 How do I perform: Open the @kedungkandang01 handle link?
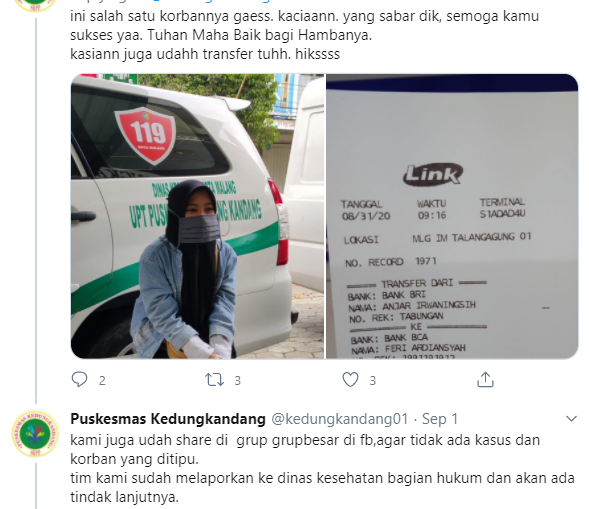pyautogui.click(x=340, y=418)
